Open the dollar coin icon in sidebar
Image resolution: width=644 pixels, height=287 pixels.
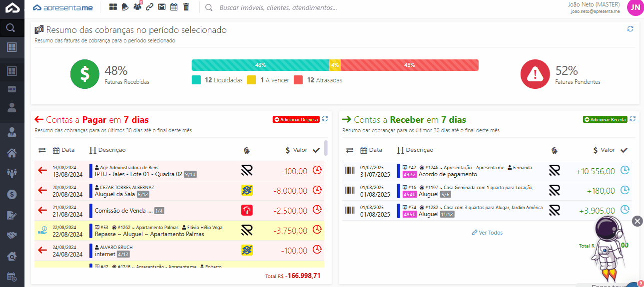(x=12, y=194)
